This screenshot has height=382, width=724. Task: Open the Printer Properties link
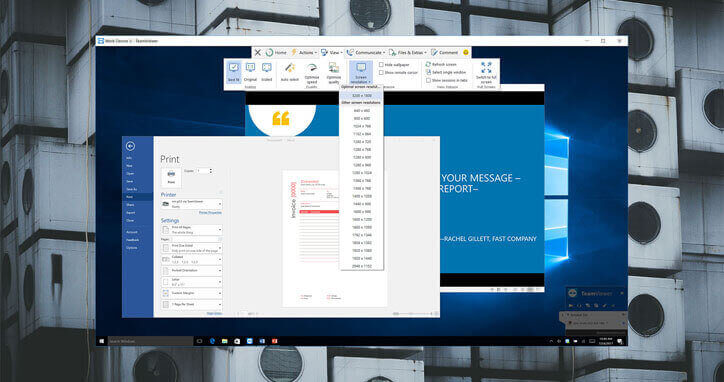click(x=210, y=212)
